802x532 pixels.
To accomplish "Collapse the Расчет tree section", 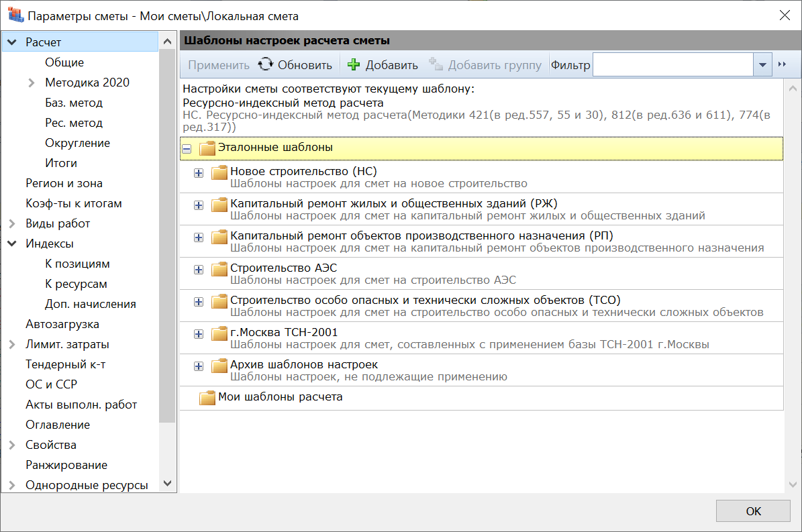I will [12, 42].
